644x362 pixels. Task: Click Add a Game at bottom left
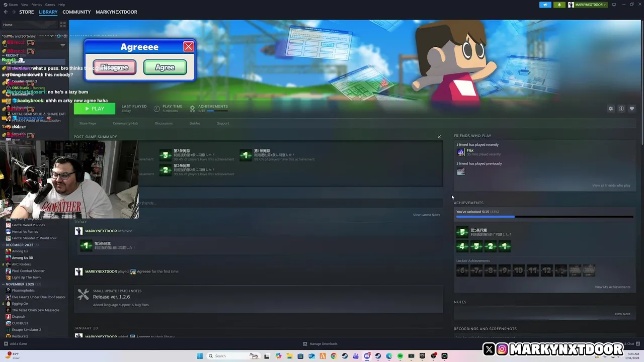click(16, 344)
